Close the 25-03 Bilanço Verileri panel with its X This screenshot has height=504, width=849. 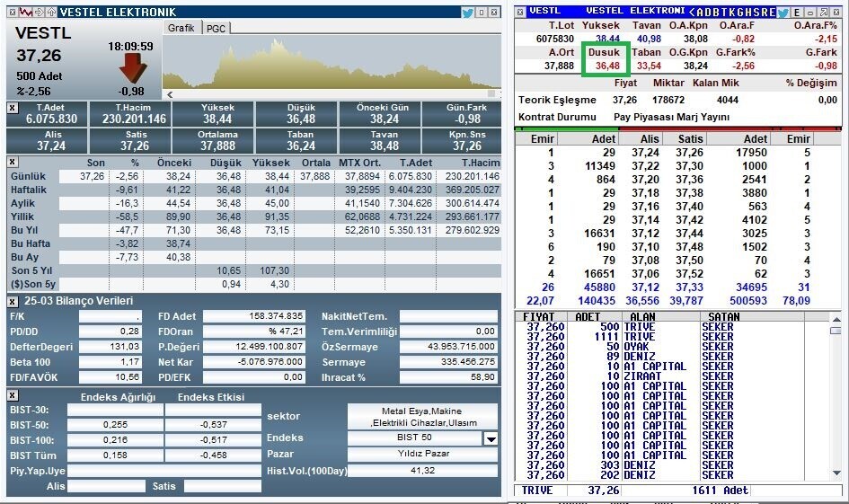coord(12,302)
